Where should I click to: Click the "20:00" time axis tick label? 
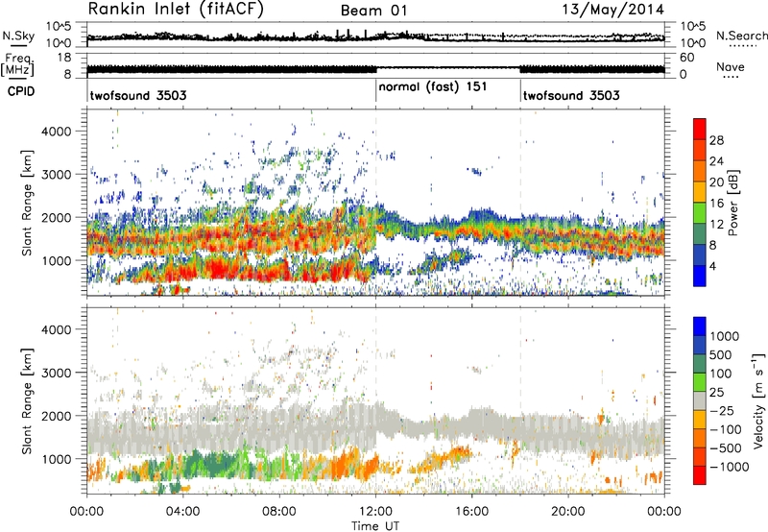click(x=568, y=512)
